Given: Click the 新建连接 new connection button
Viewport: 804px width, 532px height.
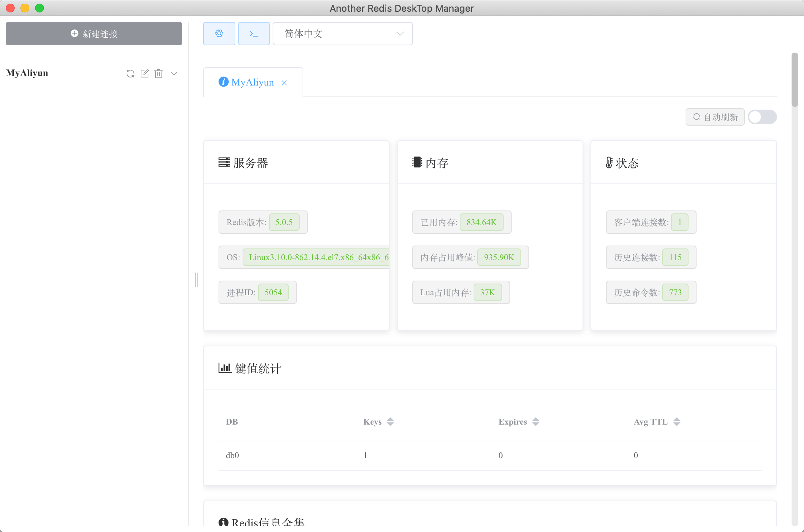Looking at the screenshot, I should pos(94,34).
